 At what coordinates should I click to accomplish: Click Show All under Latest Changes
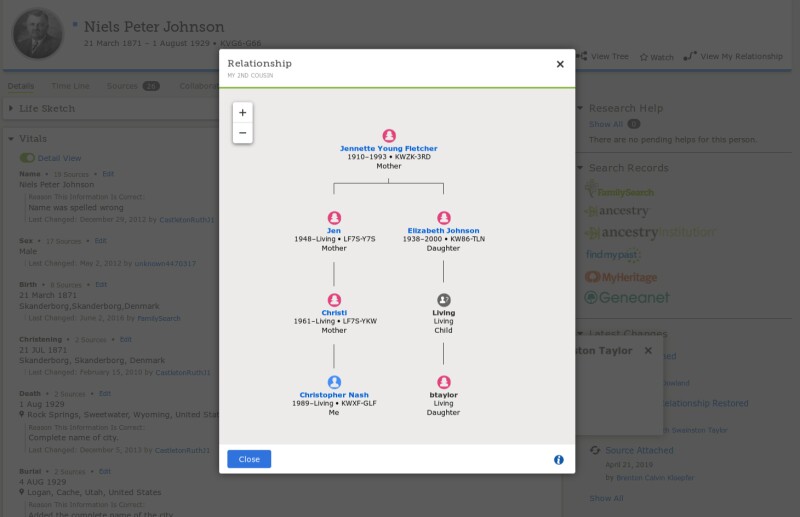pyautogui.click(x=606, y=498)
